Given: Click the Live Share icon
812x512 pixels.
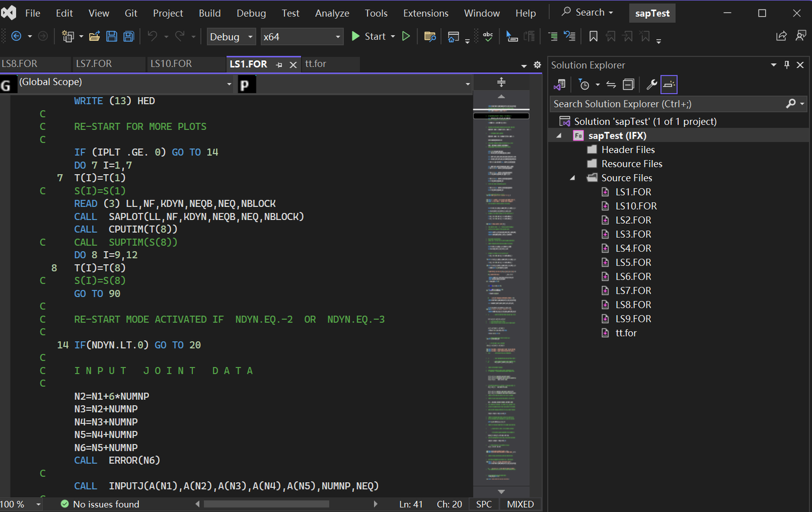Looking at the screenshot, I should [781, 37].
